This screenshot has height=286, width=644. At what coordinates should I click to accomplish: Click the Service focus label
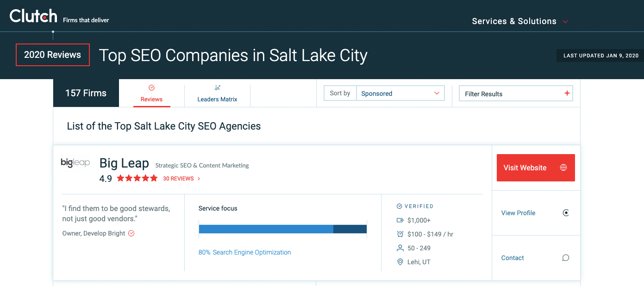[218, 208]
